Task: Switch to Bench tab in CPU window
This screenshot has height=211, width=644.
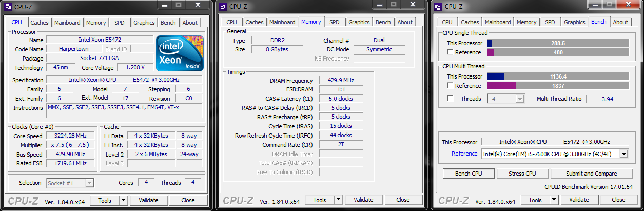Action: click(x=168, y=23)
